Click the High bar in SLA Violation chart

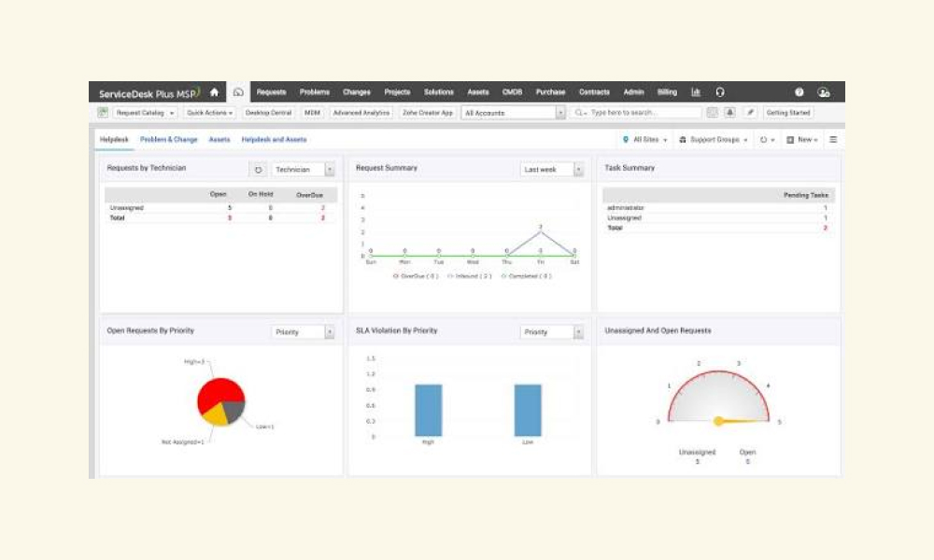point(429,411)
